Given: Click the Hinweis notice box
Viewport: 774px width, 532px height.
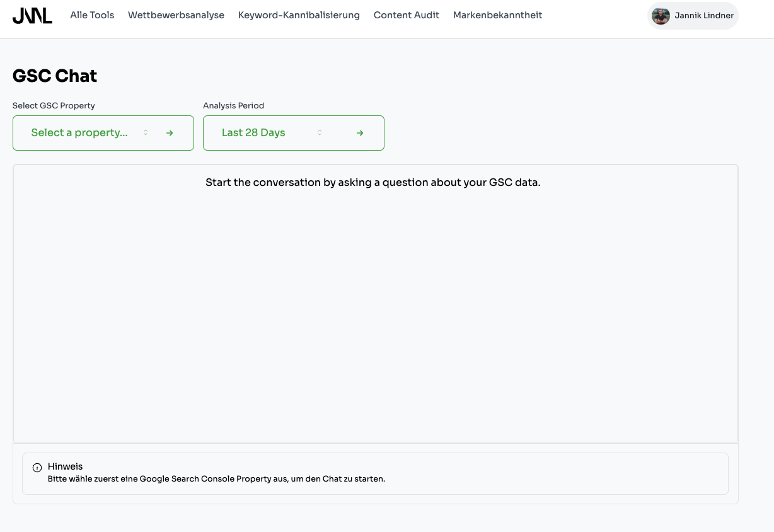Looking at the screenshot, I should tap(375, 472).
